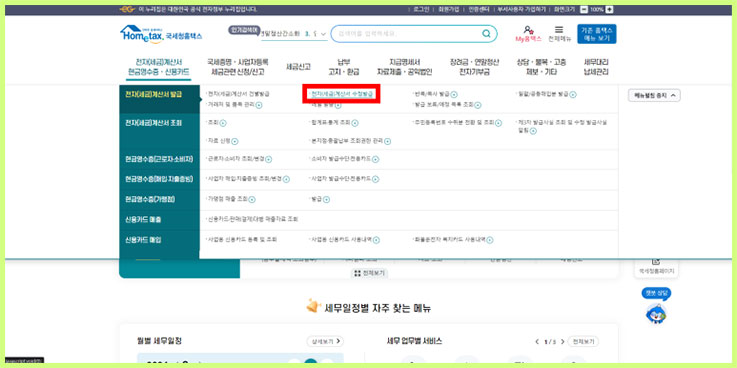
Task: Open 국세증명·사업자등록 main menu
Action: point(237,67)
